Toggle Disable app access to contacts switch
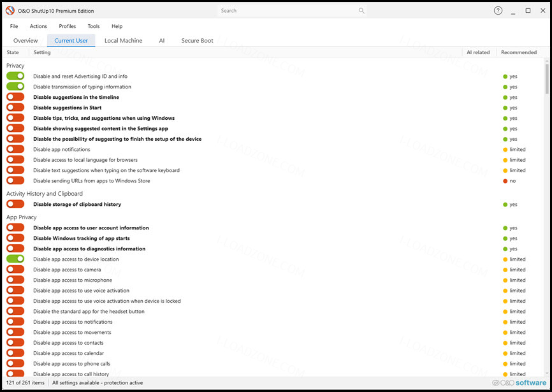The width and height of the screenshot is (552, 392). tap(15, 342)
